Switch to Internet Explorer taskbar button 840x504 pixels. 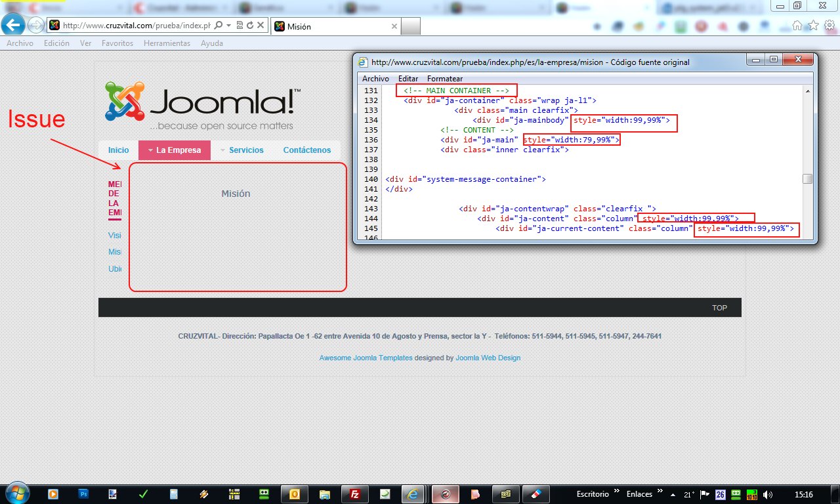[413, 494]
